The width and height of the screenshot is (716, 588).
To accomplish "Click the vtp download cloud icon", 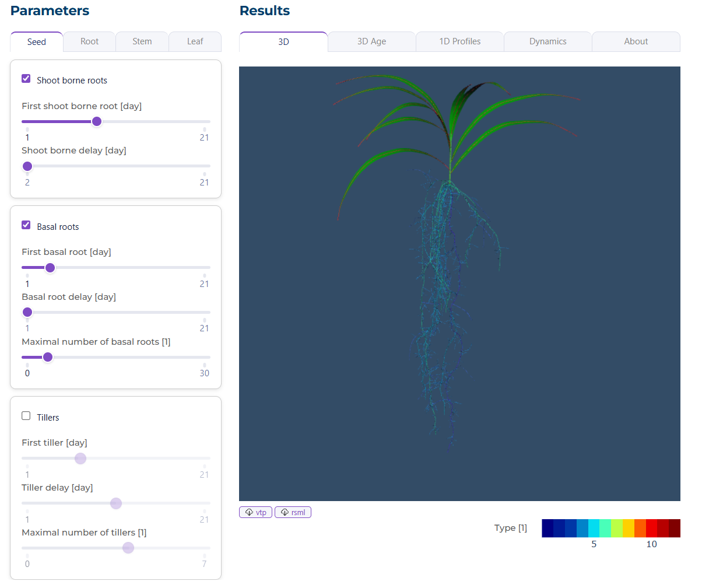I will coord(249,512).
